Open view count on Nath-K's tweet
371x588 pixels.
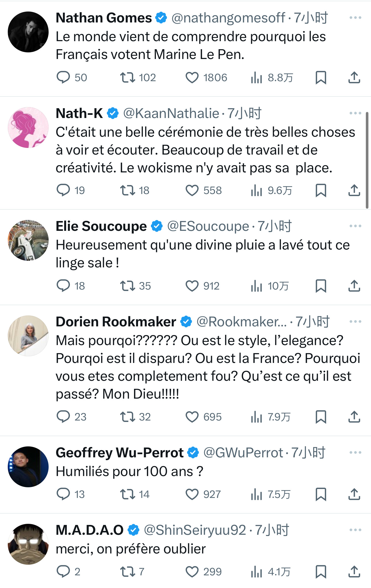(256, 190)
